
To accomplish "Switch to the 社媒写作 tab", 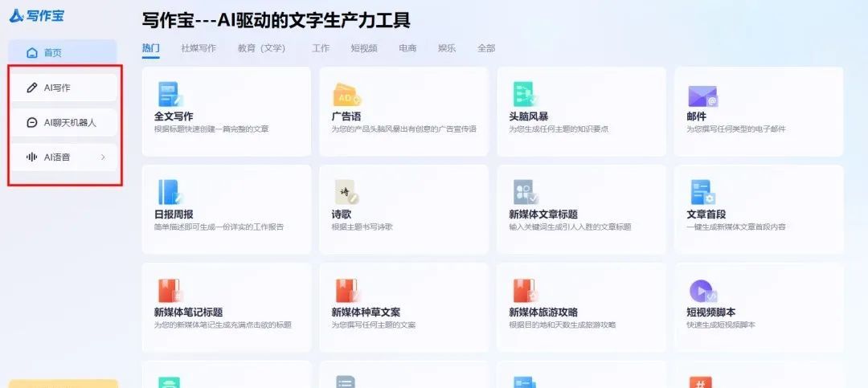I will pos(199,48).
